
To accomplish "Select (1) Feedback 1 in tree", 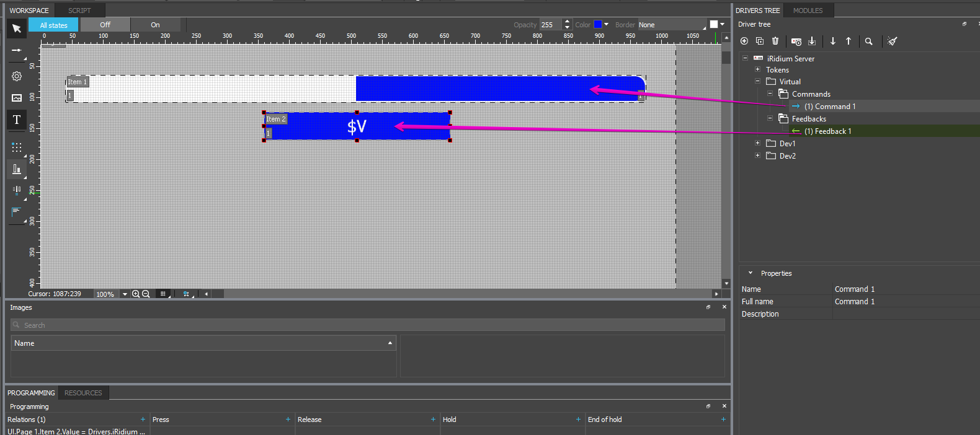I will pyautogui.click(x=828, y=131).
